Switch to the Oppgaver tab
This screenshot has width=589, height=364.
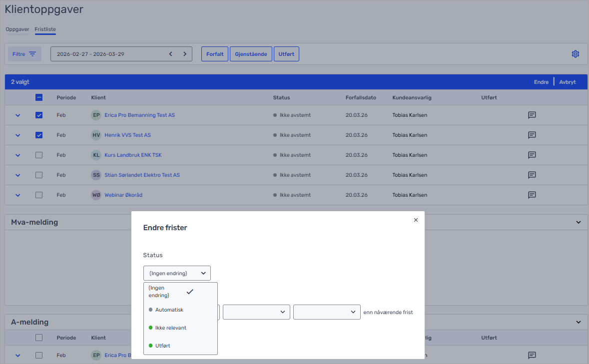coord(17,29)
